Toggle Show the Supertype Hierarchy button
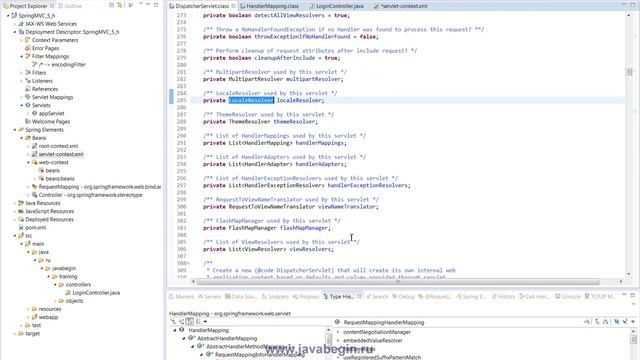The height and width of the screenshot is (360, 640). [x=181, y=322]
